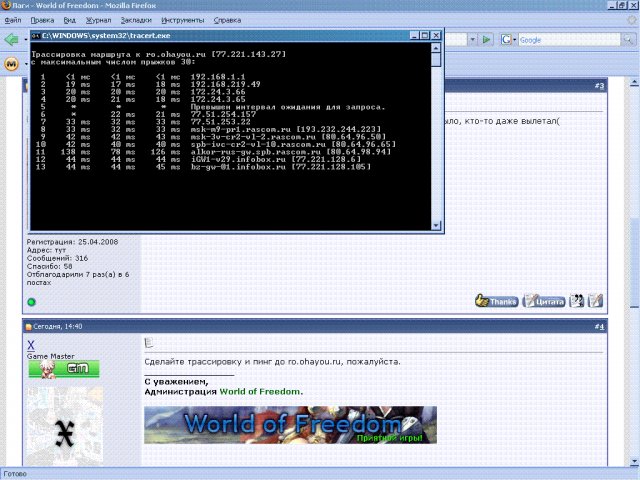This screenshot has width=640, height=480.
Task: Maximize the tracert.exe console window
Action: click(425, 36)
